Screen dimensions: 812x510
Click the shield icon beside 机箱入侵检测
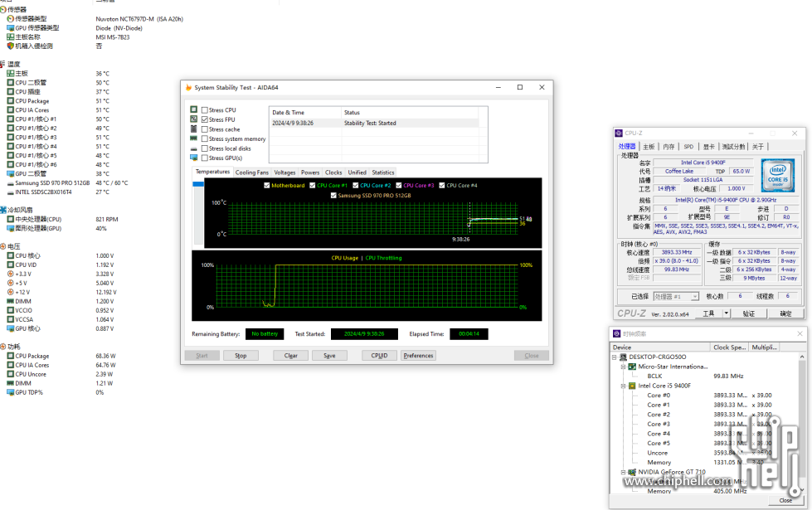10,46
